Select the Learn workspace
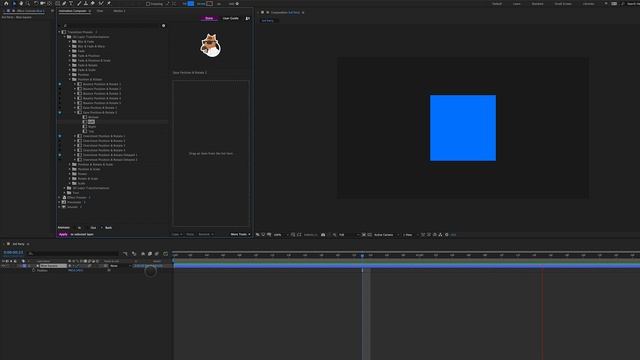640x360 pixels. click(x=517, y=4)
